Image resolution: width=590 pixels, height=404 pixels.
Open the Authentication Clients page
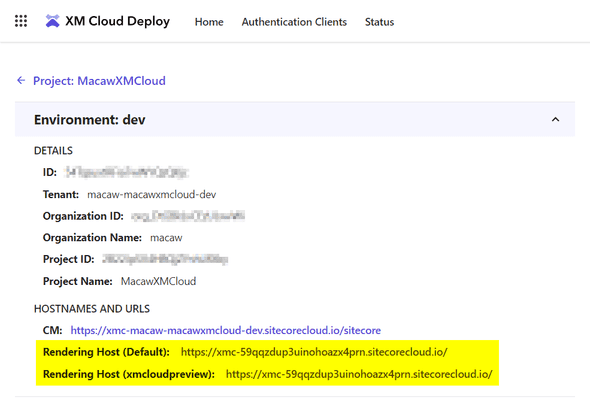(x=294, y=22)
